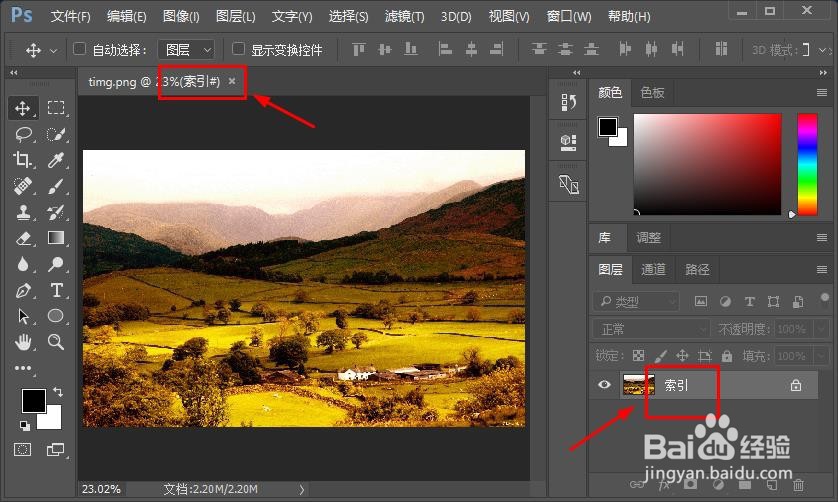The height and width of the screenshot is (502, 838).
Task: Toggle layer filtering on or off
Action: tap(825, 297)
